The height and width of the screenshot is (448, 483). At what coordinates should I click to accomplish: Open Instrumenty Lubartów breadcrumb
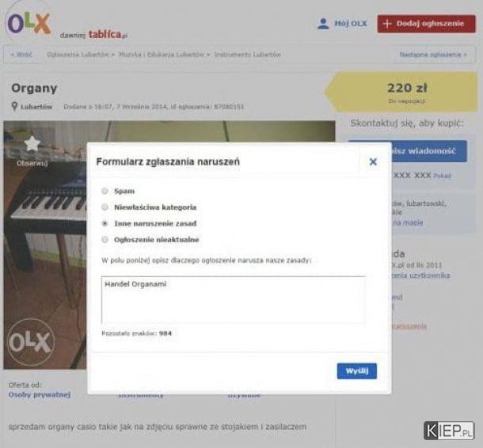pyautogui.click(x=248, y=55)
